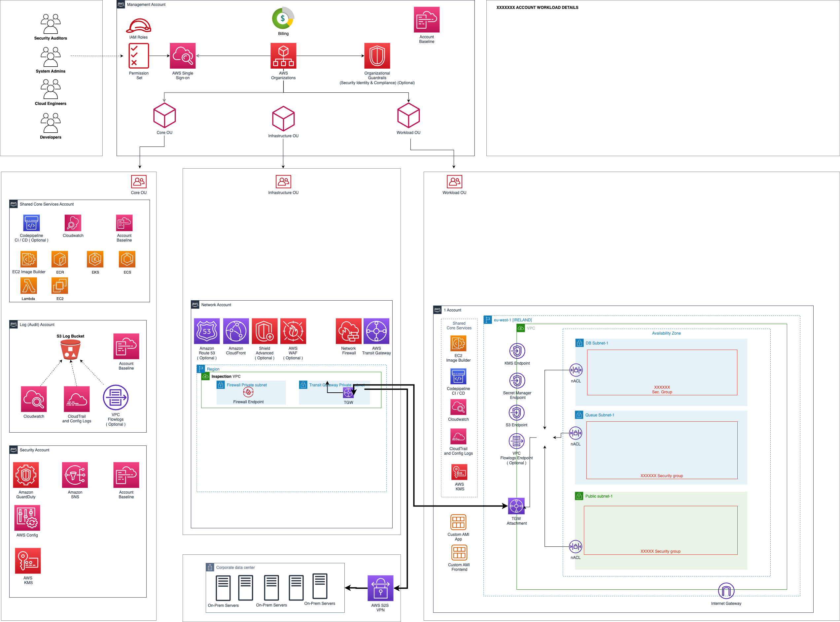The width and height of the screenshot is (840, 622).
Task: Click the Amazon GuardDuty icon
Action: coord(26,475)
